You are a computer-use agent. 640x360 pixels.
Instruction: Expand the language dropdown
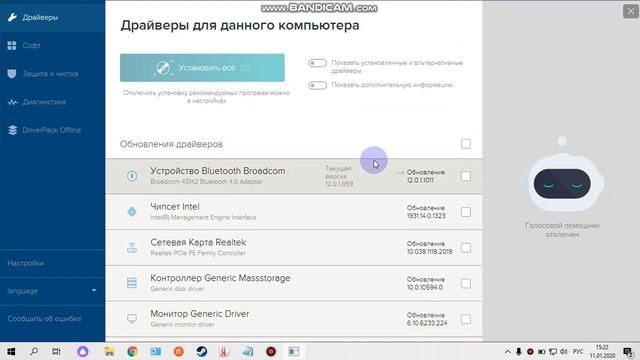tap(52, 291)
